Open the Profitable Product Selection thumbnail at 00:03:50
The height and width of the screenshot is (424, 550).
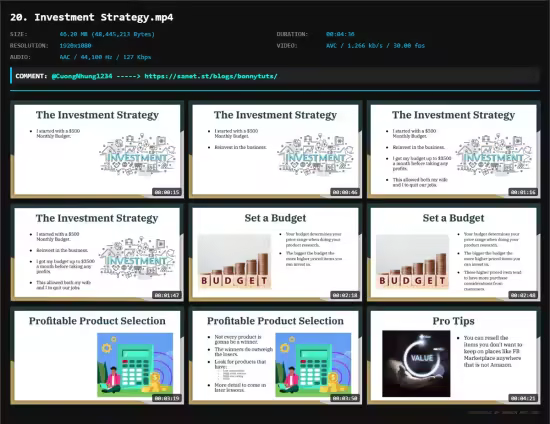click(x=275, y=356)
